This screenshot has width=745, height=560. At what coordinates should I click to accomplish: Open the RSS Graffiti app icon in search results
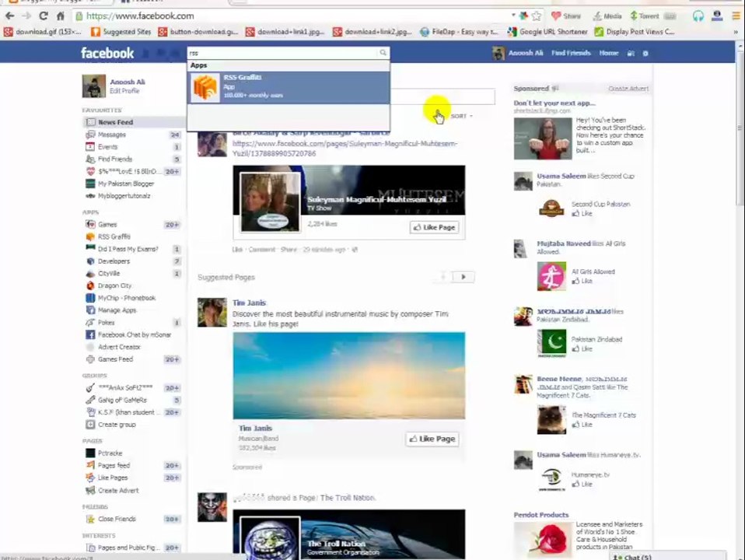pyautogui.click(x=205, y=87)
